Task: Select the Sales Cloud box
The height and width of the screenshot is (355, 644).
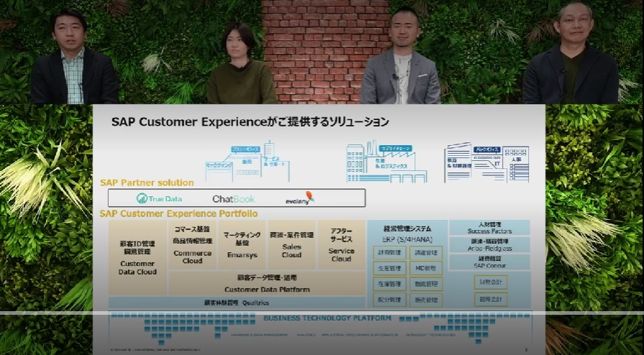Action: pos(291,245)
